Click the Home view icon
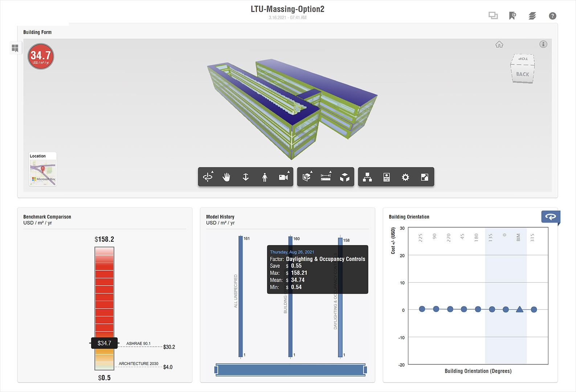 [x=499, y=44]
